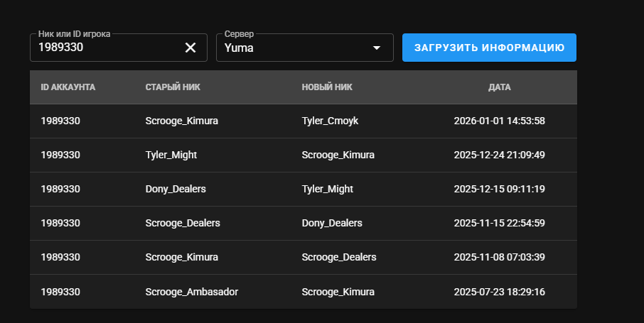This screenshot has width=644, height=323.
Task: Click the ID АККАУНТА column header
Action: click(68, 87)
